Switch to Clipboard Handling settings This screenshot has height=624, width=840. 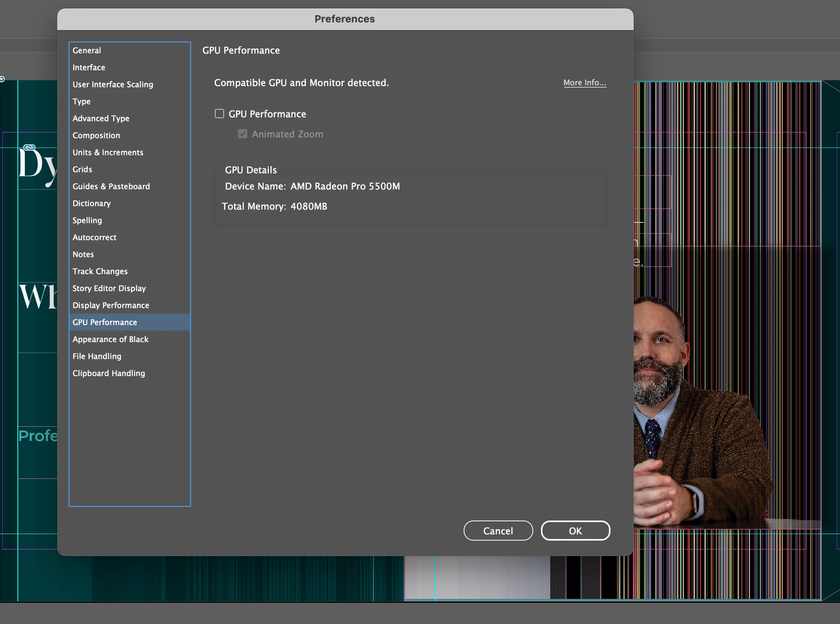coord(109,373)
